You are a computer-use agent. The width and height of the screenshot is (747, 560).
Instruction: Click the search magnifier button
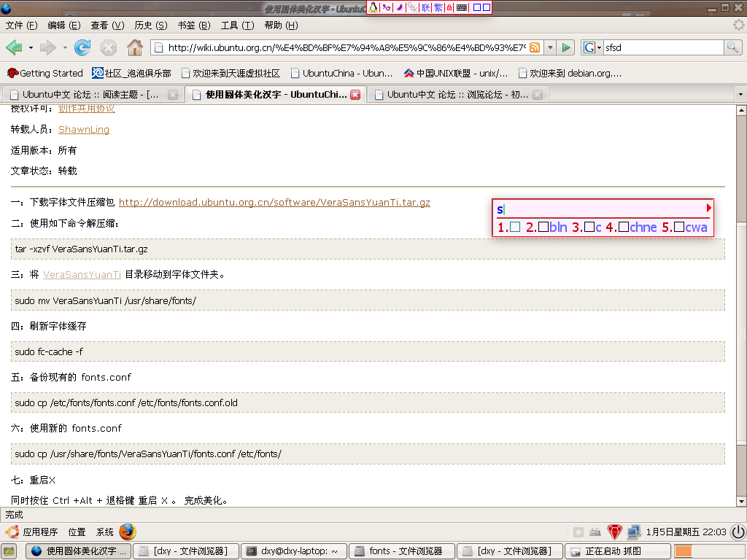click(732, 47)
